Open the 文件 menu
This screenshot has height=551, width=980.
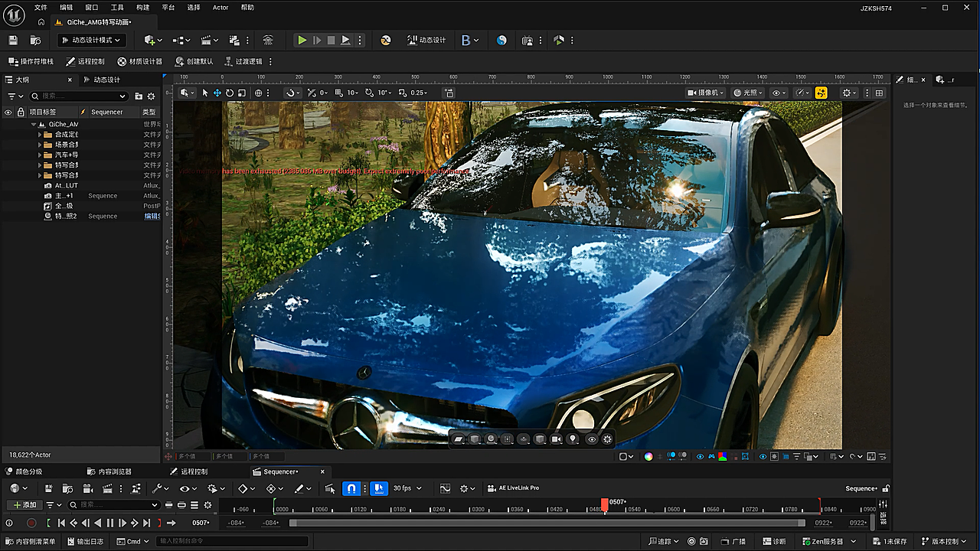pyautogui.click(x=41, y=7)
